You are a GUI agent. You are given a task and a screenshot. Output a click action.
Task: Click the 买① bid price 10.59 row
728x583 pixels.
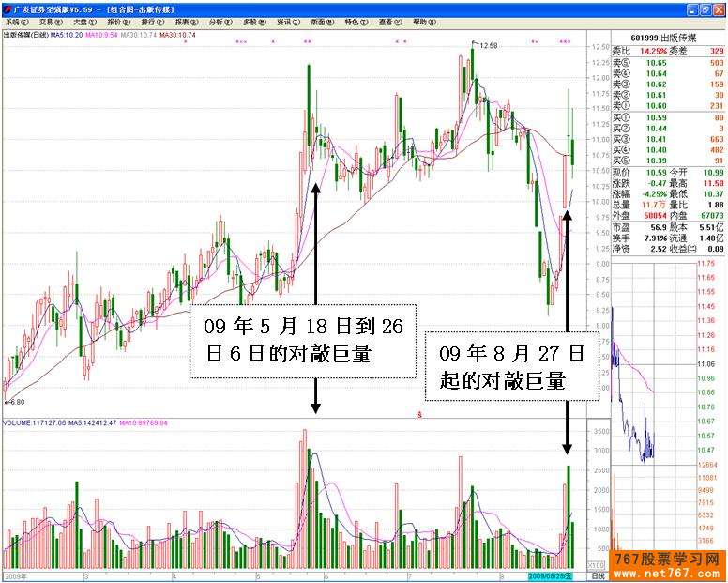tap(668, 117)
